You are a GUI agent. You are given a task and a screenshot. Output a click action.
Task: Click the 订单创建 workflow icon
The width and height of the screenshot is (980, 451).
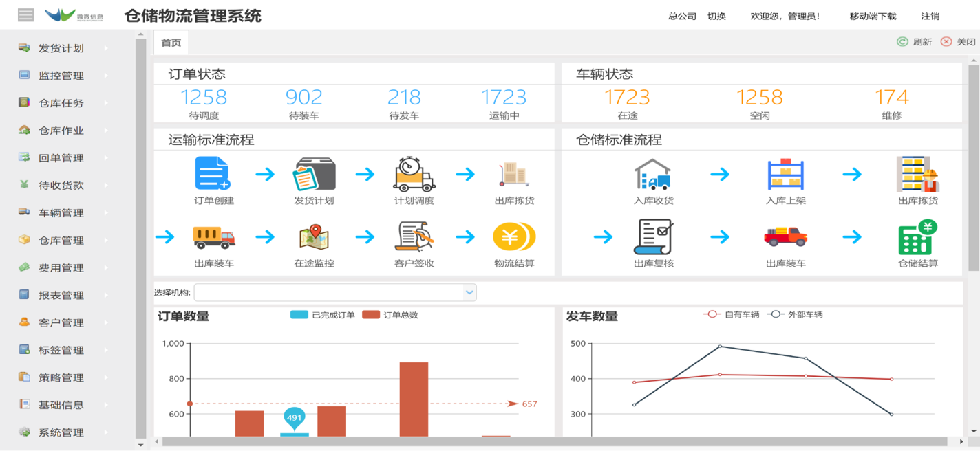coord(213,173)
